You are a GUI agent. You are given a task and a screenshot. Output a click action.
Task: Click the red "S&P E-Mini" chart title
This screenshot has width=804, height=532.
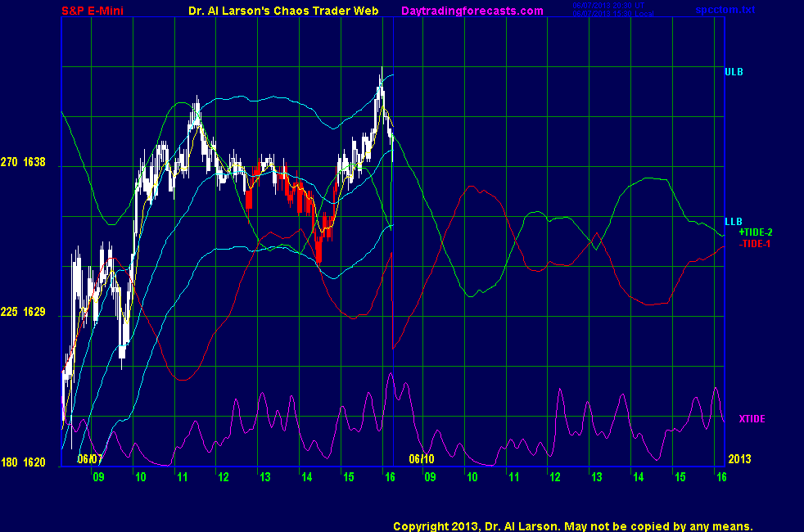click(x=93, y=11)
